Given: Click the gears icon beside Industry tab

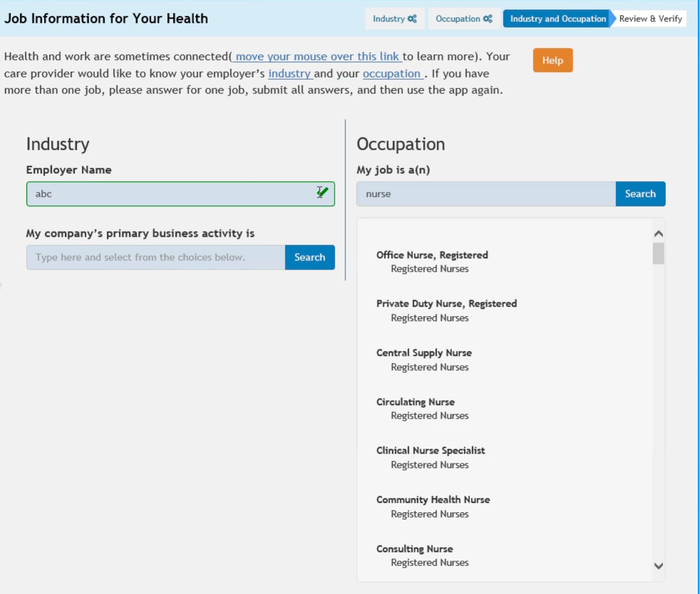Looking at the screenshot, I should point(412,18).
